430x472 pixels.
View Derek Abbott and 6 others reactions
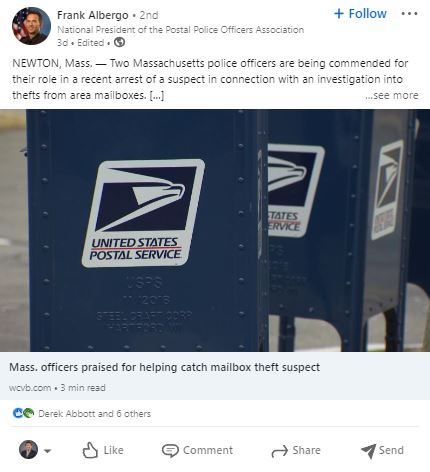[94, 414]
